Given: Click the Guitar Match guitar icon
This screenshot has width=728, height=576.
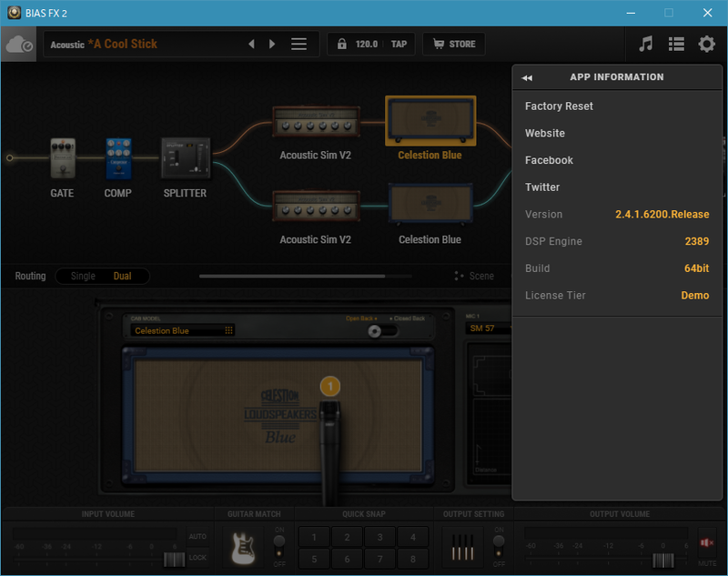Looking at the screenshot, I should click(x=243, y=548).
